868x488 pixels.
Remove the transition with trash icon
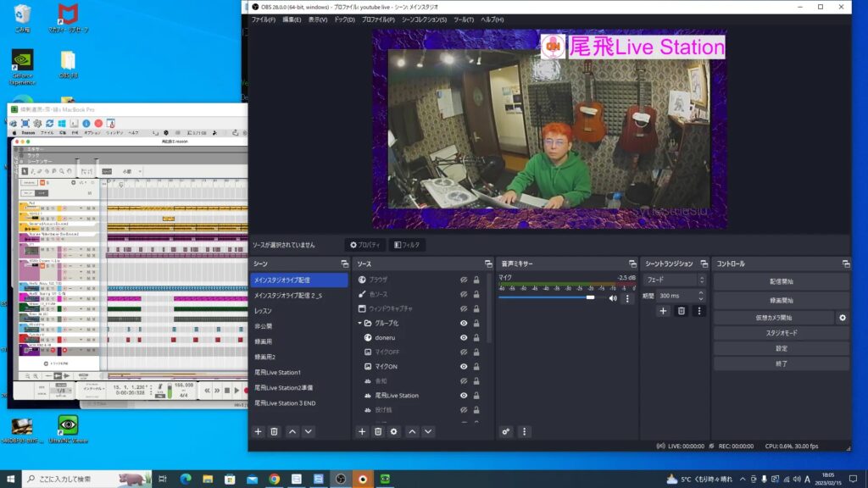click(x=681, y=311)
